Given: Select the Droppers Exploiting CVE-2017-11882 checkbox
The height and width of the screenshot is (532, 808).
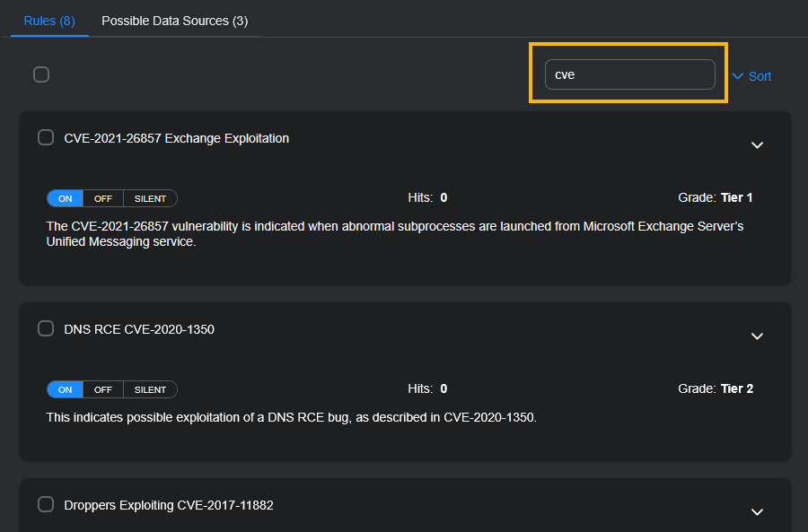Looking at the screenshot, I should 46,504.
